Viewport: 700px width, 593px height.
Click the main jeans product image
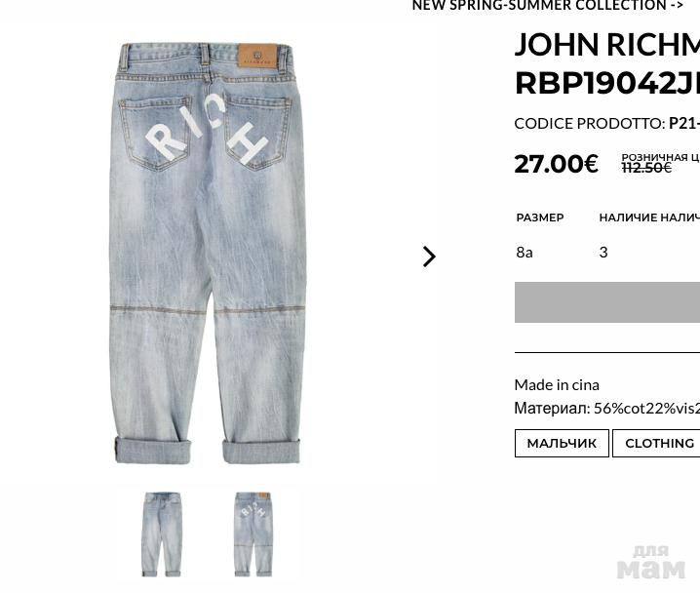[208, 254]
